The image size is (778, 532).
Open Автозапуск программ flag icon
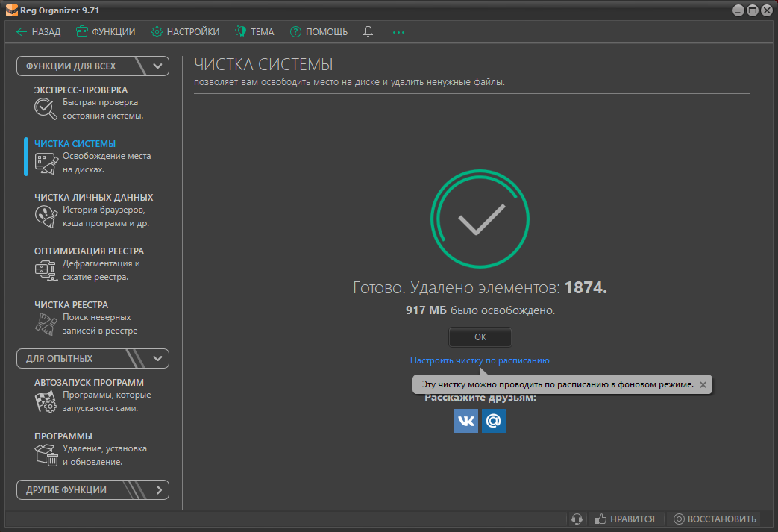point(46,401)
